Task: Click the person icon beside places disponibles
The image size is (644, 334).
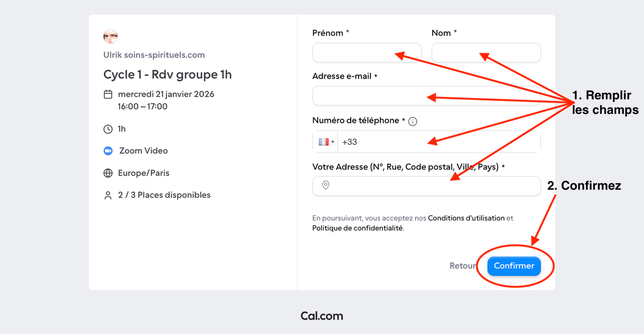Action: coord(108,195)
